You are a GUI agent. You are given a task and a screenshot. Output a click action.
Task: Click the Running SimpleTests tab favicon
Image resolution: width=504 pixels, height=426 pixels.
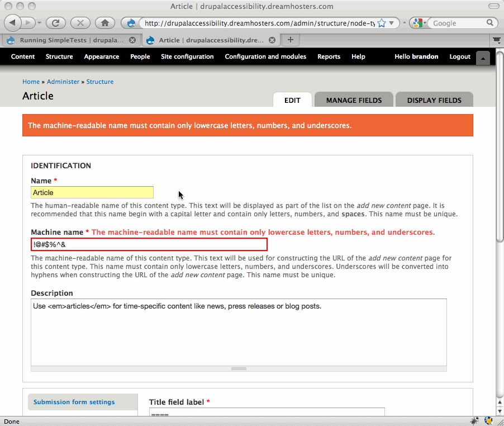coord(11,40)
